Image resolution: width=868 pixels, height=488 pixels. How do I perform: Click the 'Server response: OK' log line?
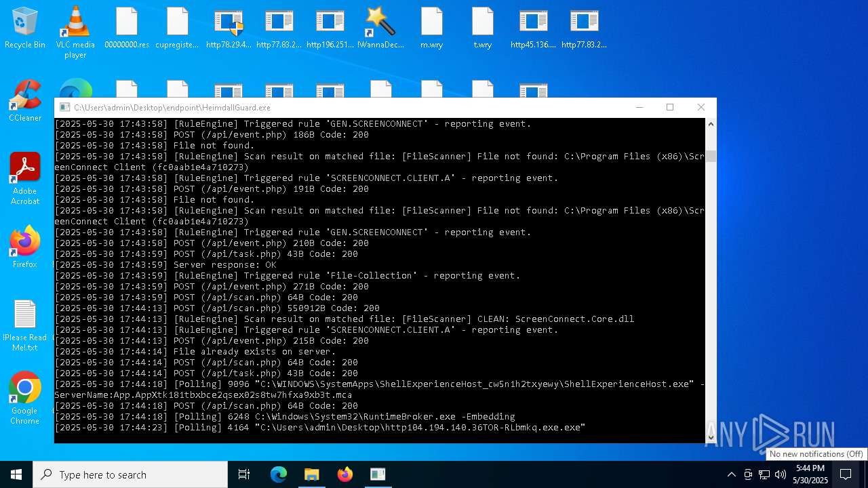(x=165, y=265)
